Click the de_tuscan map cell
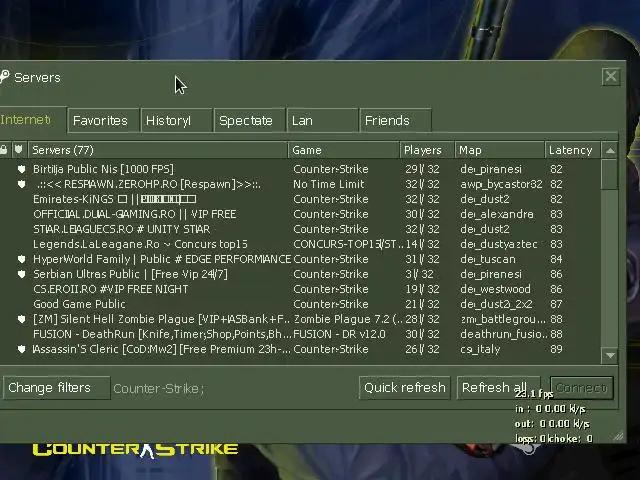 click(488, 259)
